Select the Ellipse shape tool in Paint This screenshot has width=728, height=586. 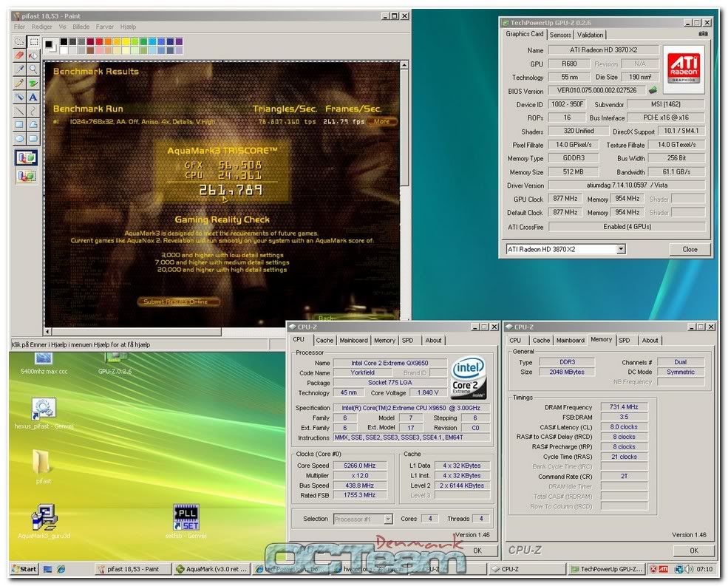coord(19,138)
